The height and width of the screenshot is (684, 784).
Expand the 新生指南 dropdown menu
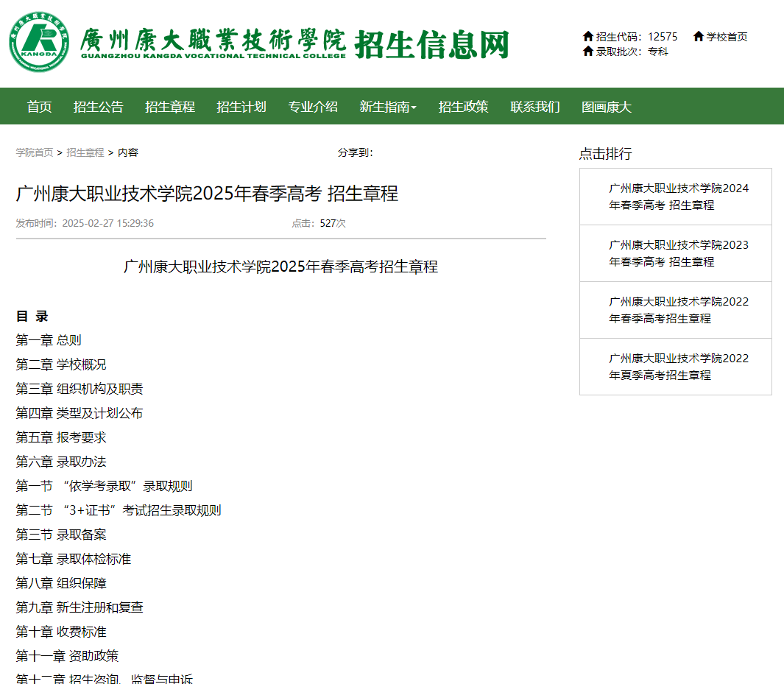pyautogui.click(x=388, y=106)
